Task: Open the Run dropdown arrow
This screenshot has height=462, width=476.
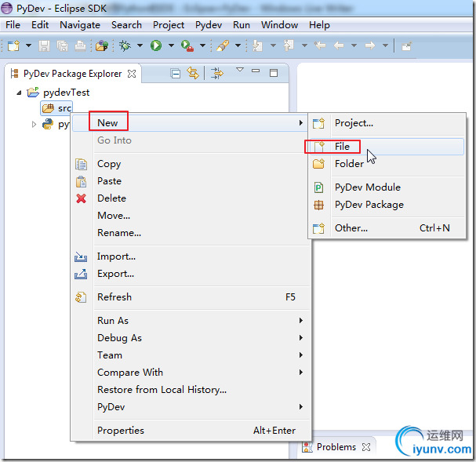Action: (x=171, y=45)
